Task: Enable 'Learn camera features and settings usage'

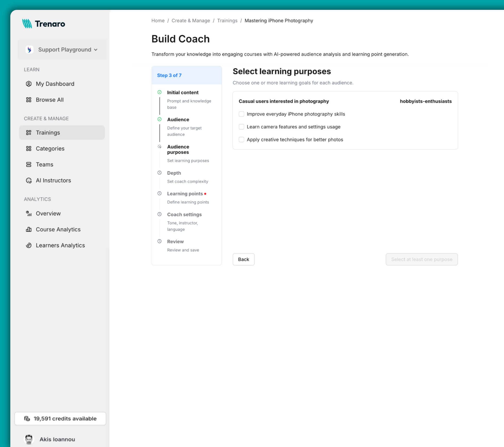Action: pyautogui.click(x=241, y=127)
